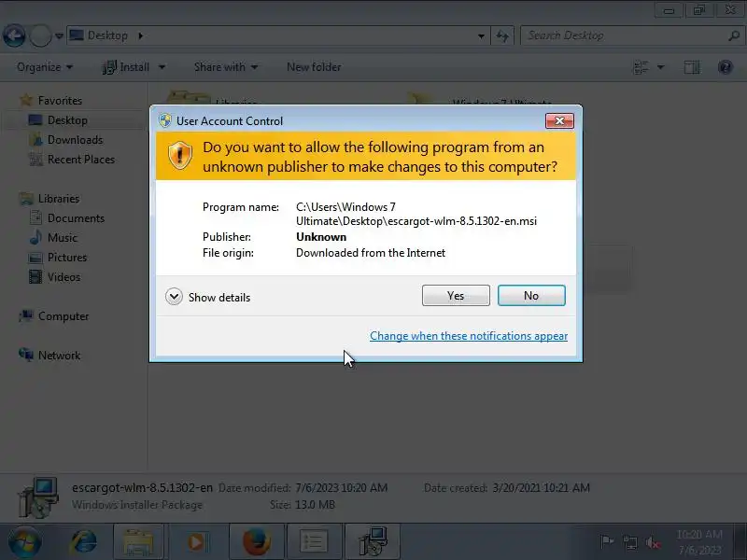
Task: Expand the address bar history dropdown
Action: (x=481, y=36)
